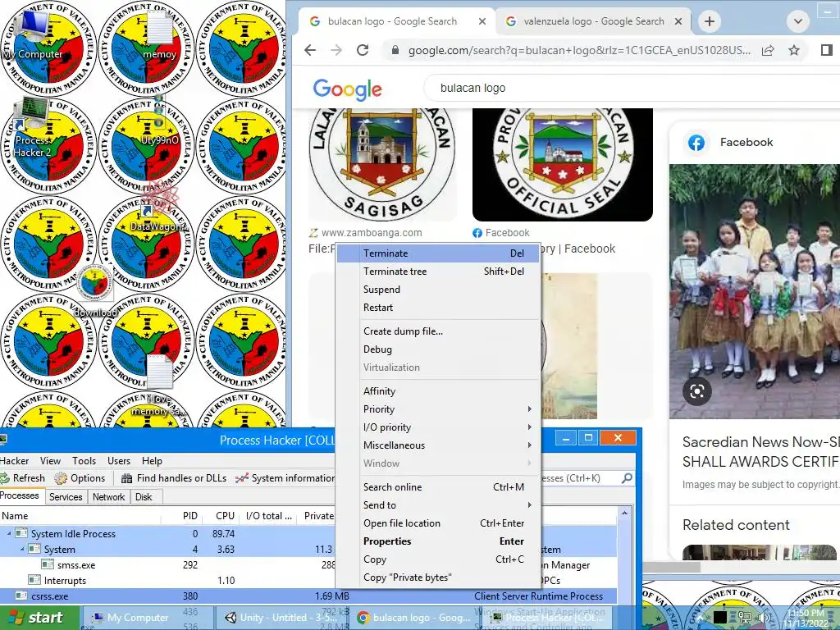
Task: Open the download image icon on desktop
Action: click(x=95, y=292)
